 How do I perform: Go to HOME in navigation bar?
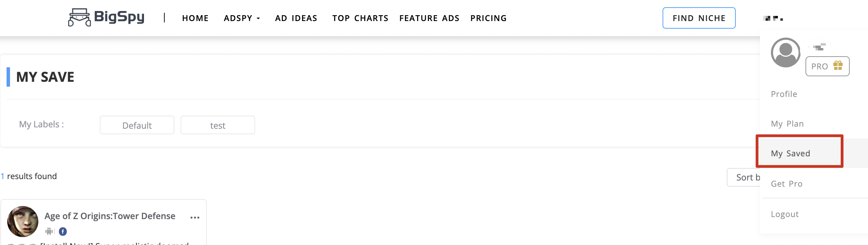coord(195,18)
